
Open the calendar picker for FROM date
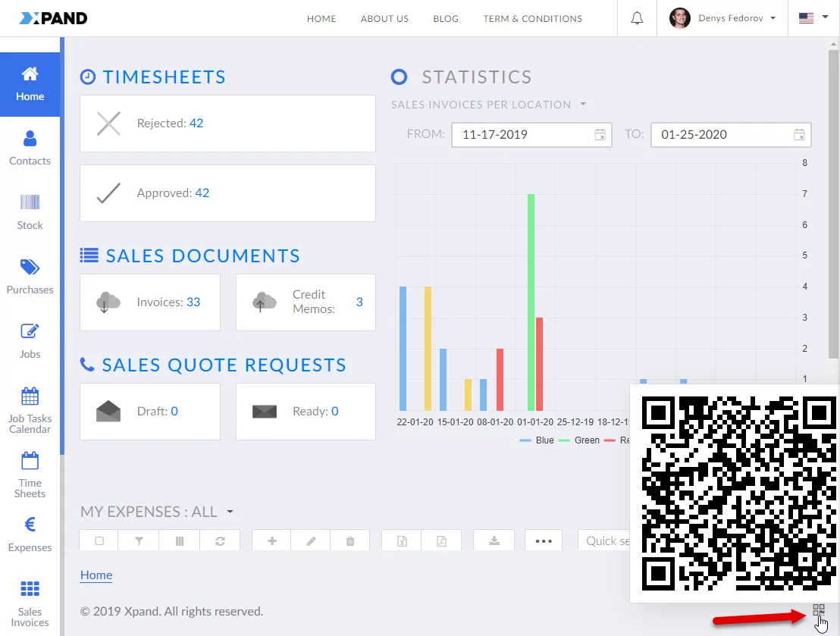point(600,135)
